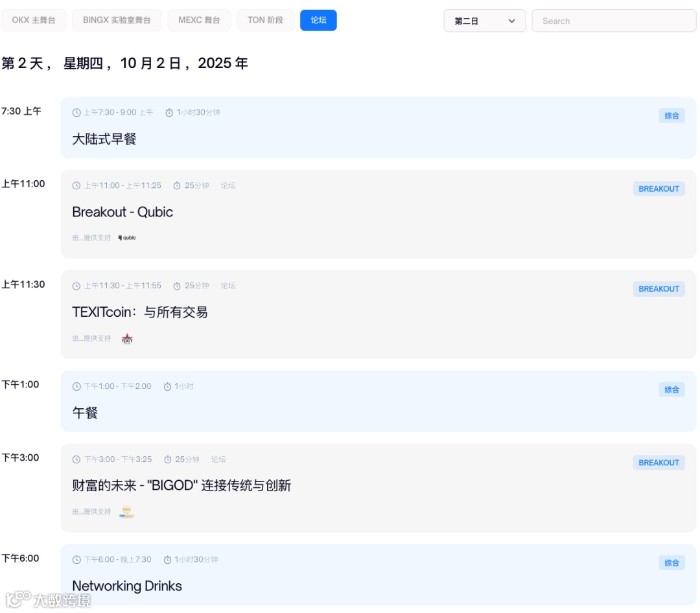Image resolution: width=700 pixels, height=613 pixels.
Task: Open the Networking Drinks session
Action: pos(127,586)
